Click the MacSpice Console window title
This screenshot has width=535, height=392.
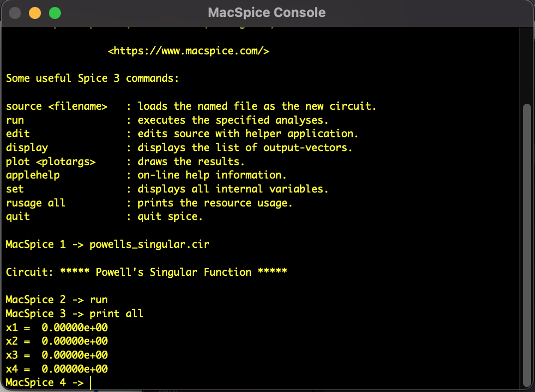(x=267, y=13)
